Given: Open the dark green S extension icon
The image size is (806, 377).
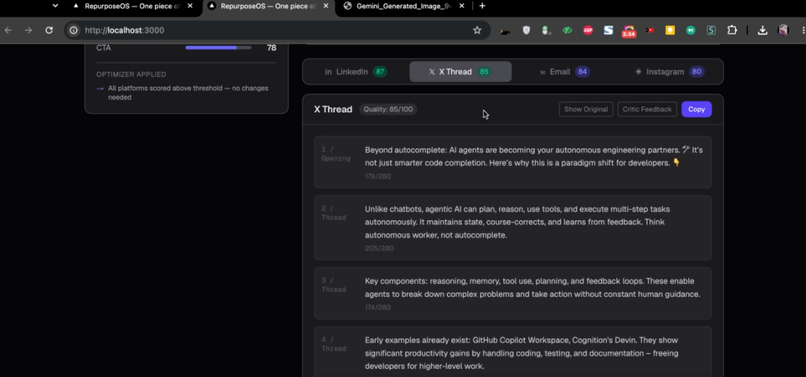Looking at the screenshot, I should (711, 30).
